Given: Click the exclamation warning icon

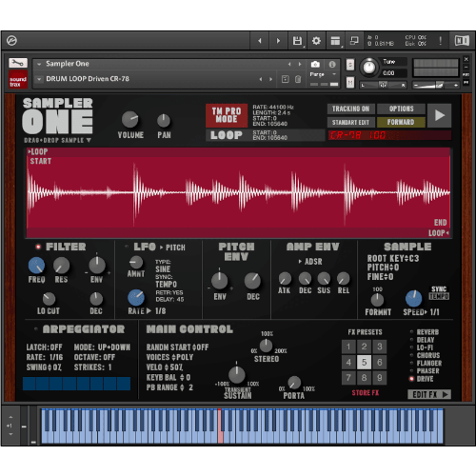Looking at the screenshot, I should point(441,41).
